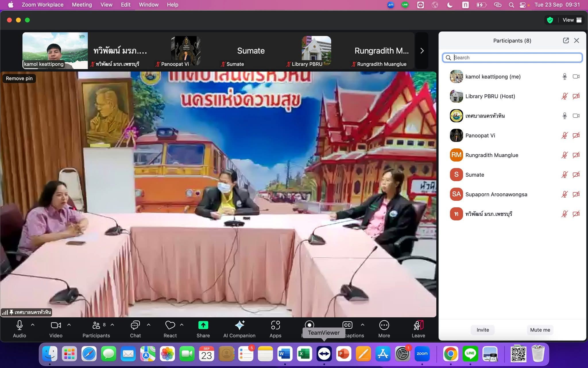Open the More options icon

coord(384,325)
